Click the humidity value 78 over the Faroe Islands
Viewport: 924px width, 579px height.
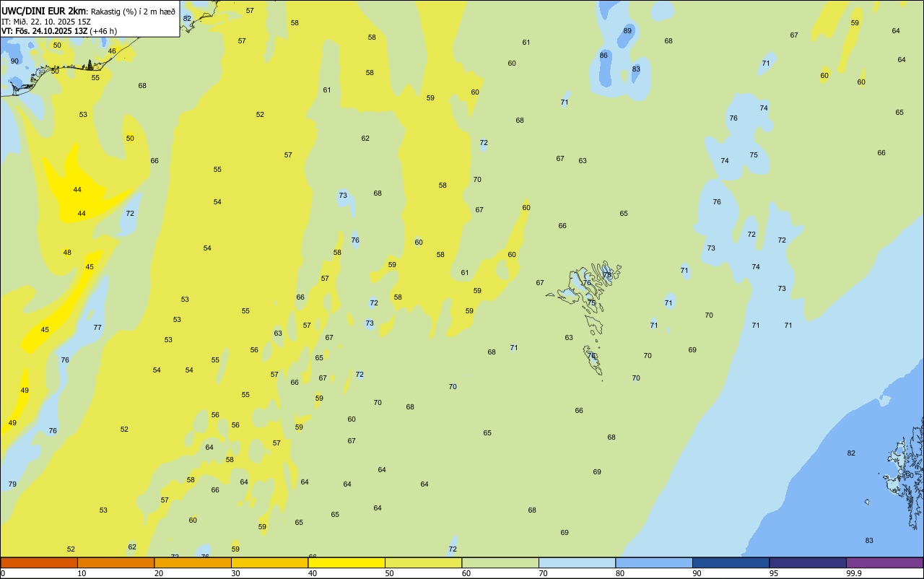(608, 274)
